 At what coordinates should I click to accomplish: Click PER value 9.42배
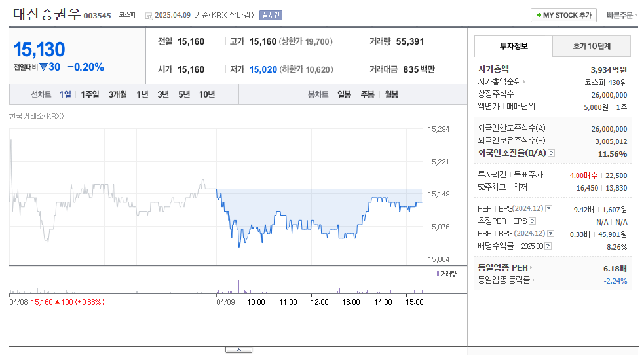coord(584,210)
